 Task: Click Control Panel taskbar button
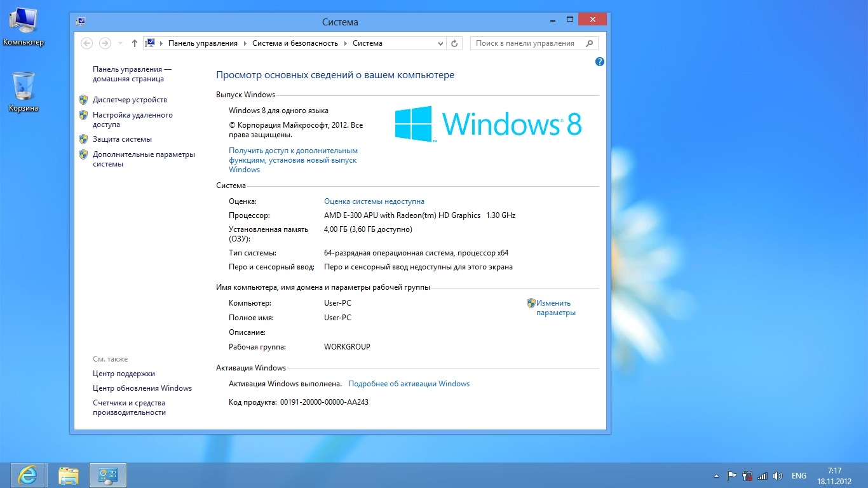coord(108,475)
